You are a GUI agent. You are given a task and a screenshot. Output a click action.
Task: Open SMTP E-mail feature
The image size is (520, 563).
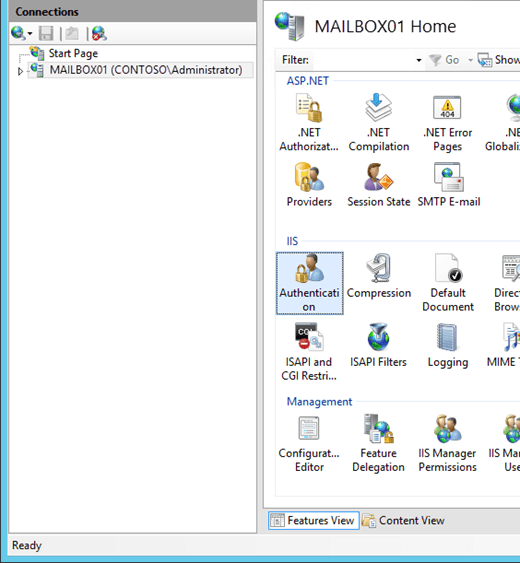click(x=449, y=185)
